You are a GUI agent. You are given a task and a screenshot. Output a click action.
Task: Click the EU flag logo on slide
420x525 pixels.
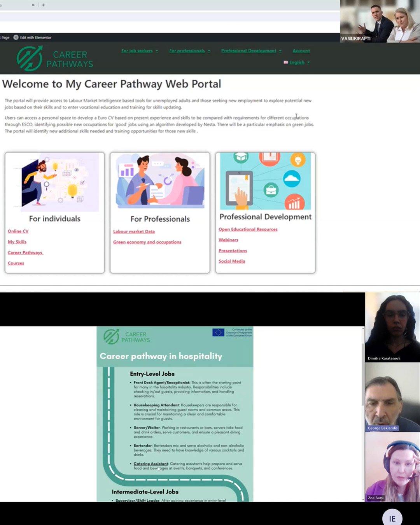(218, 332)
